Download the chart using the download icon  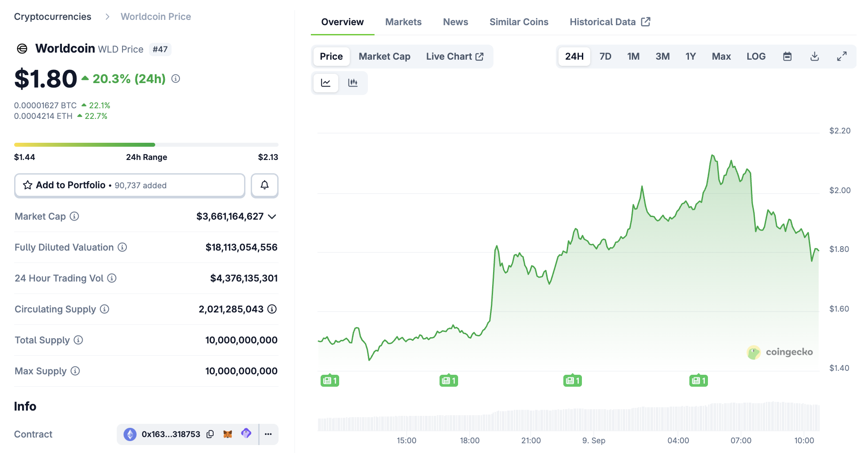(x=814, y=56)
